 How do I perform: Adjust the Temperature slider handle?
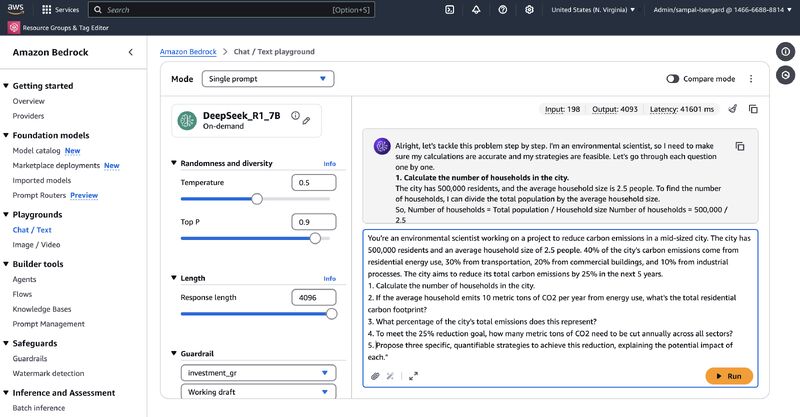point(257,199)
